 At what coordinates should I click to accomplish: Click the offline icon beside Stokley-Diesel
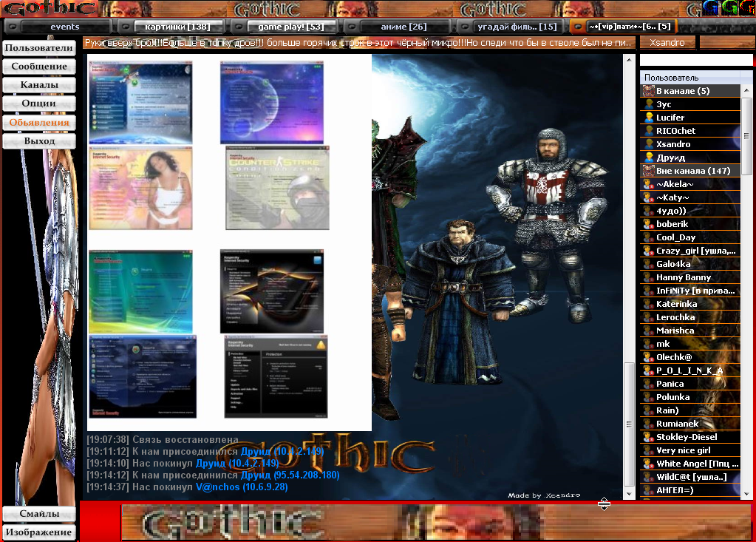[648, 437]
